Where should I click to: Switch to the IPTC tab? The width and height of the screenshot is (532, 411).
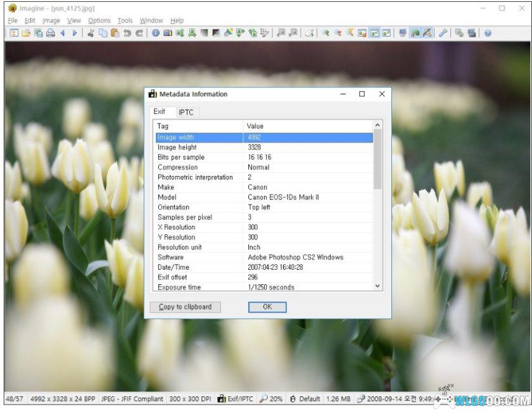pos(187,111)
